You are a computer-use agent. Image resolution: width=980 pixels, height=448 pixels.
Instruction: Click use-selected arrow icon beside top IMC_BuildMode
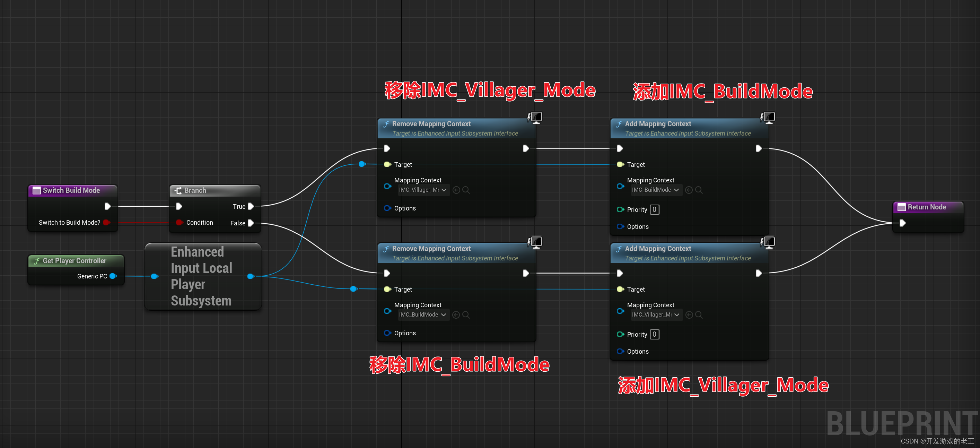689,190
